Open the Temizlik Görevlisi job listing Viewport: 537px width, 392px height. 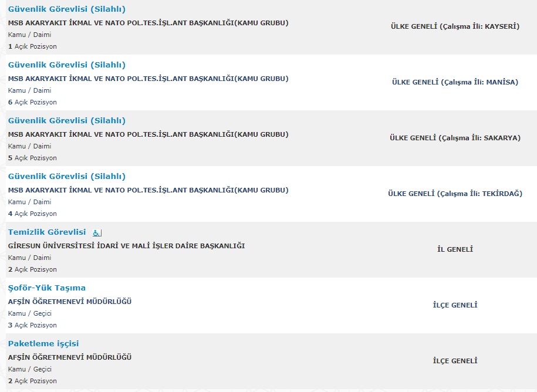47,232
